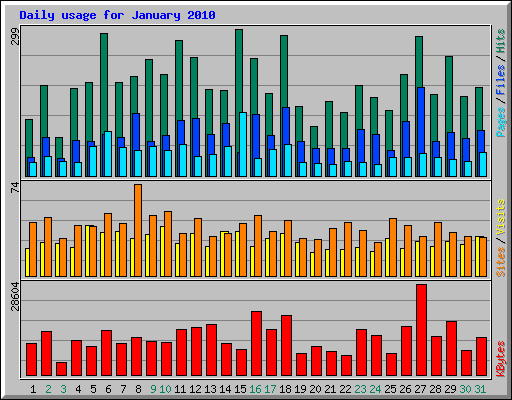Click day 16 on the x-axis
Screen dimensions: 512x400
255,389
